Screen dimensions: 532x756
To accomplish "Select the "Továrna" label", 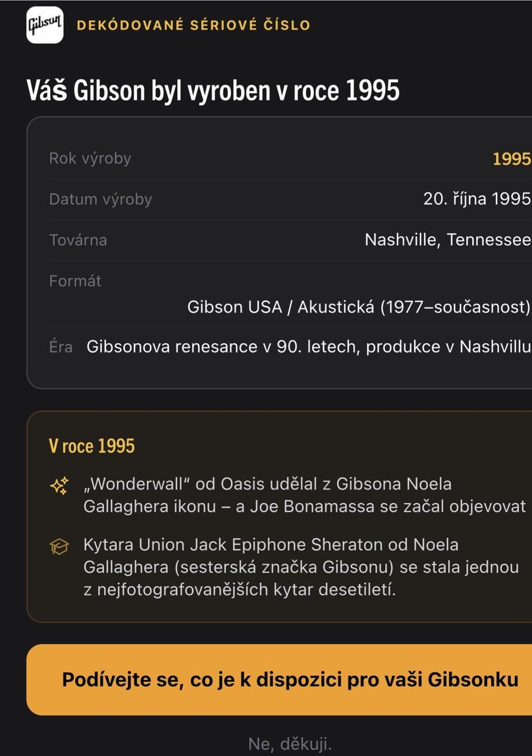I will click(78, 240).
